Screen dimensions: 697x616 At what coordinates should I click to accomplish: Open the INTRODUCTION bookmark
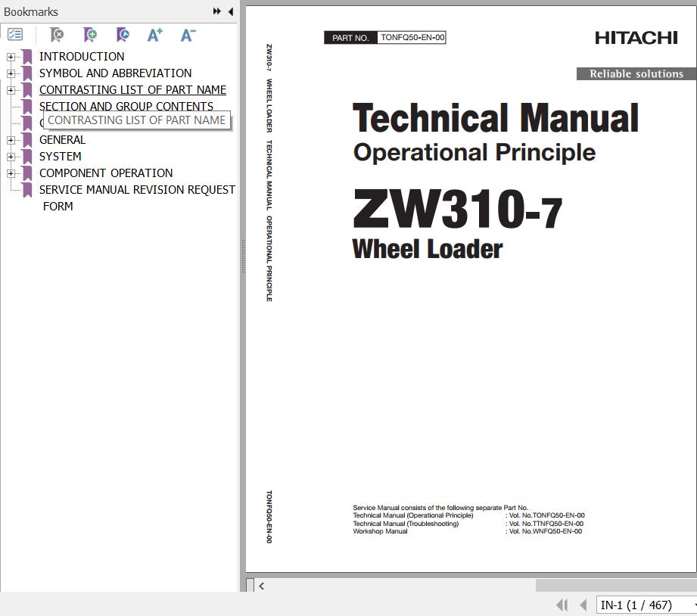point(82,57)
